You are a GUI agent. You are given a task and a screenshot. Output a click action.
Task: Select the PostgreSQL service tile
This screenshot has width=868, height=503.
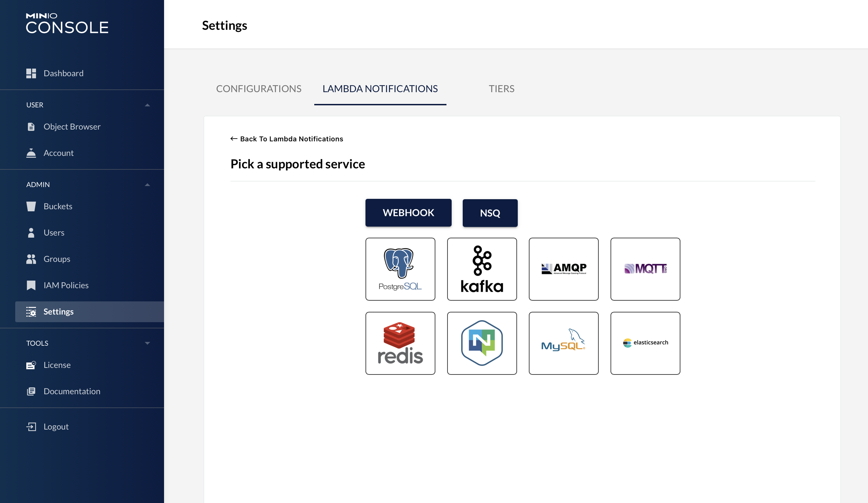[400, 269]
